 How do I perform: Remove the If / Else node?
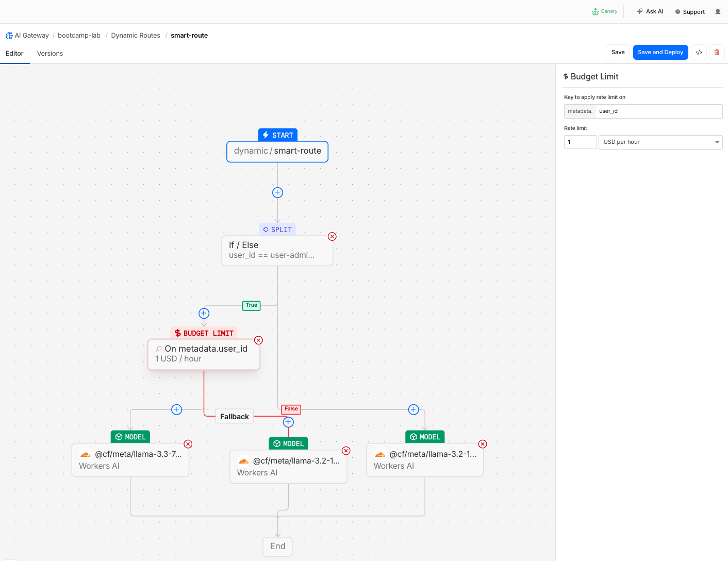(x=332, y=236)
